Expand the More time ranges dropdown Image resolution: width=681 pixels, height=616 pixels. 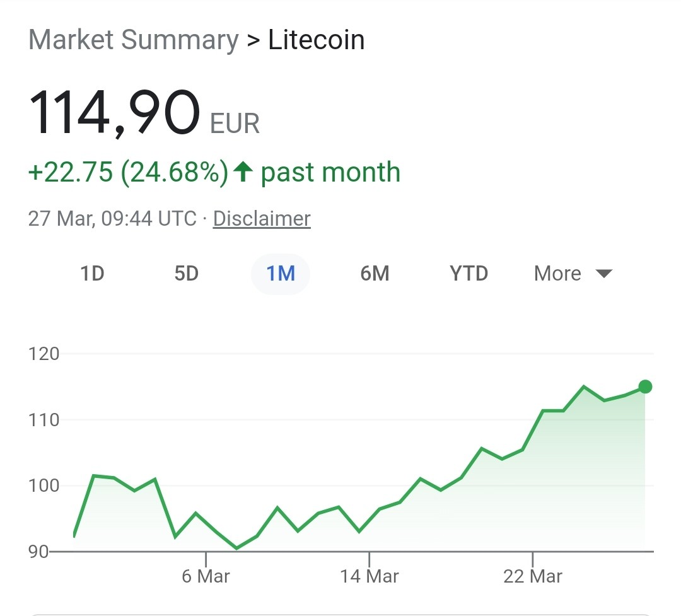(x=573, y=274)
